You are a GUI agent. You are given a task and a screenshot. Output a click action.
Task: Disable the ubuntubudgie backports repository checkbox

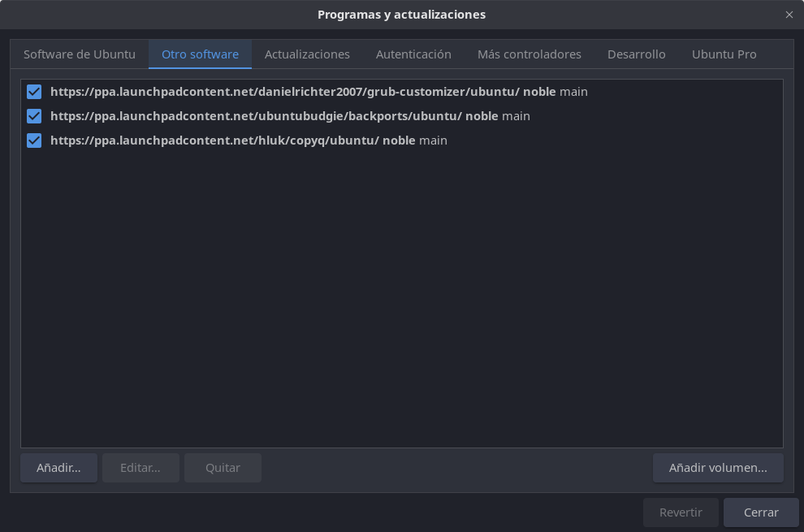pyautogui.click(x=34, y=116)
